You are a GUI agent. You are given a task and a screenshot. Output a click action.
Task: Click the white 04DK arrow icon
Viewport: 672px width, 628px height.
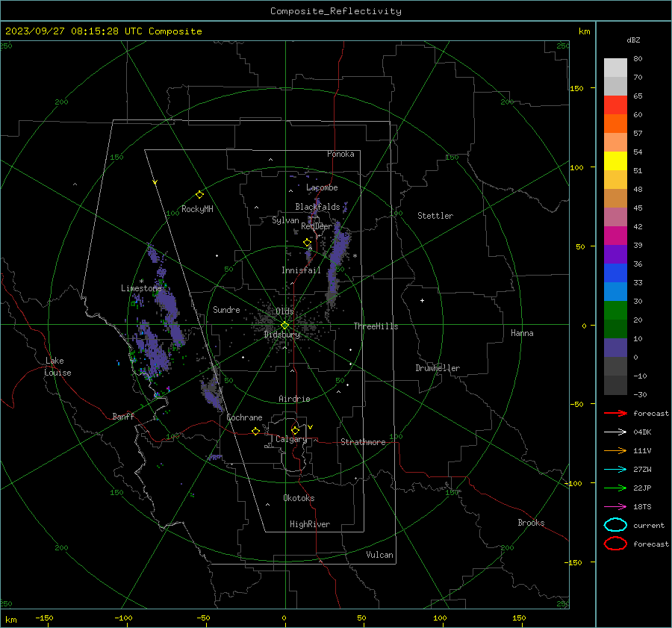pos(615,432)
